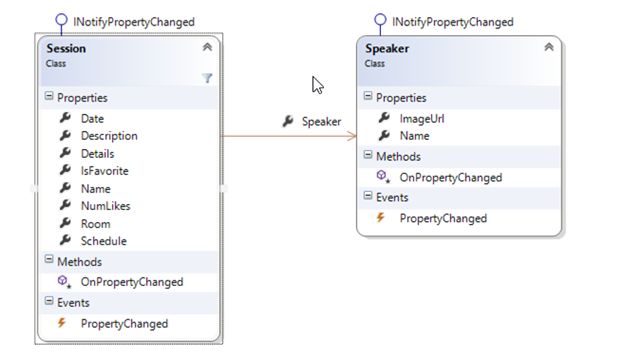
Task: Collapse the Session class box with the chevron
Action: [x=207, y=47]
